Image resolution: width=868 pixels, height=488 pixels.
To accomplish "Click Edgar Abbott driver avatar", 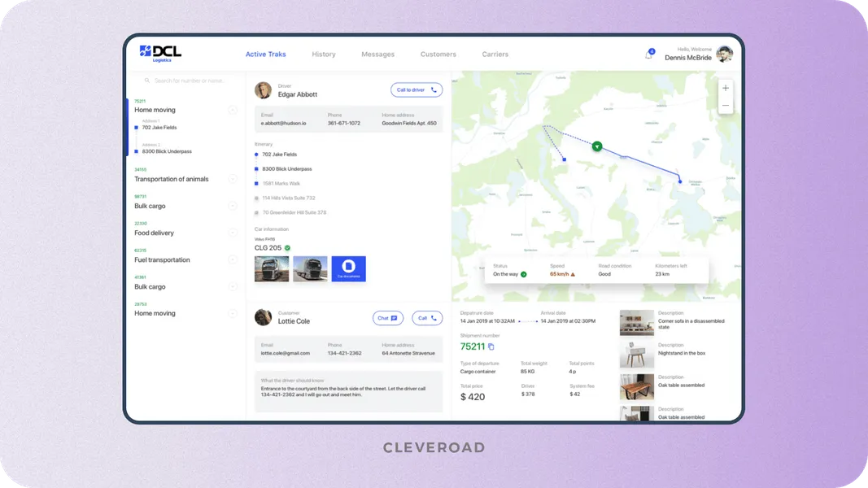I will [x=263, y=89].
